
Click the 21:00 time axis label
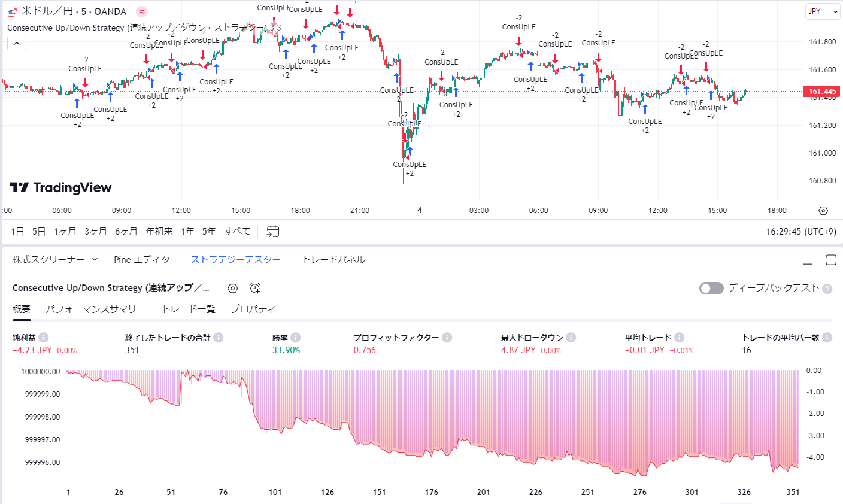[360, 211]
